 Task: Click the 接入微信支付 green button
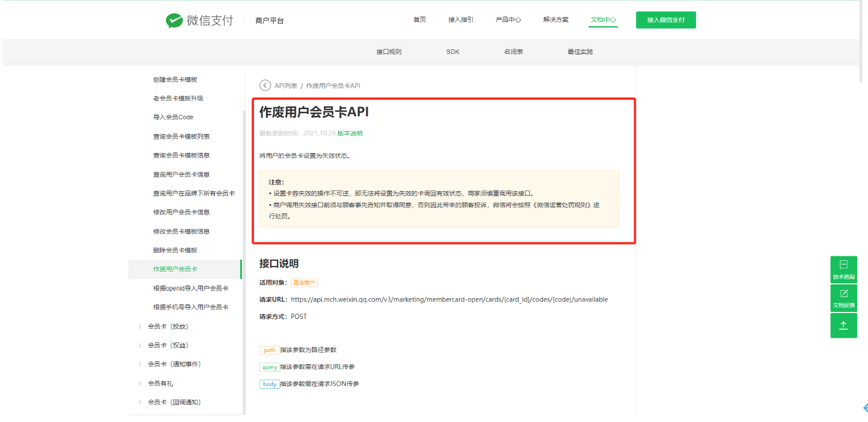point(666,20)
